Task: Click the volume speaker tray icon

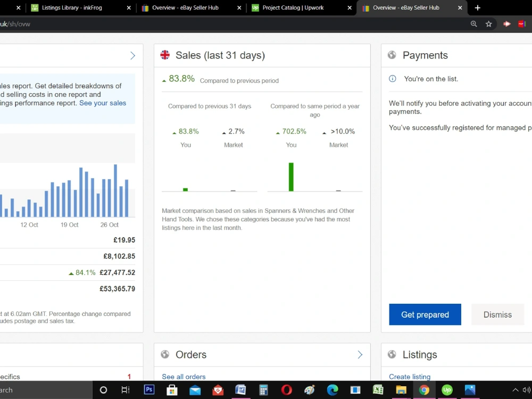Action: 527,390
